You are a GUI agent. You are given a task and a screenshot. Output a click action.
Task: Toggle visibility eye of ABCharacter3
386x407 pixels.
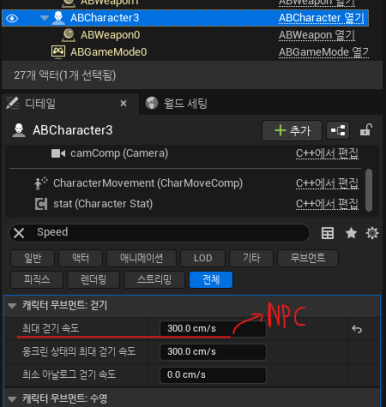point(12,18)
